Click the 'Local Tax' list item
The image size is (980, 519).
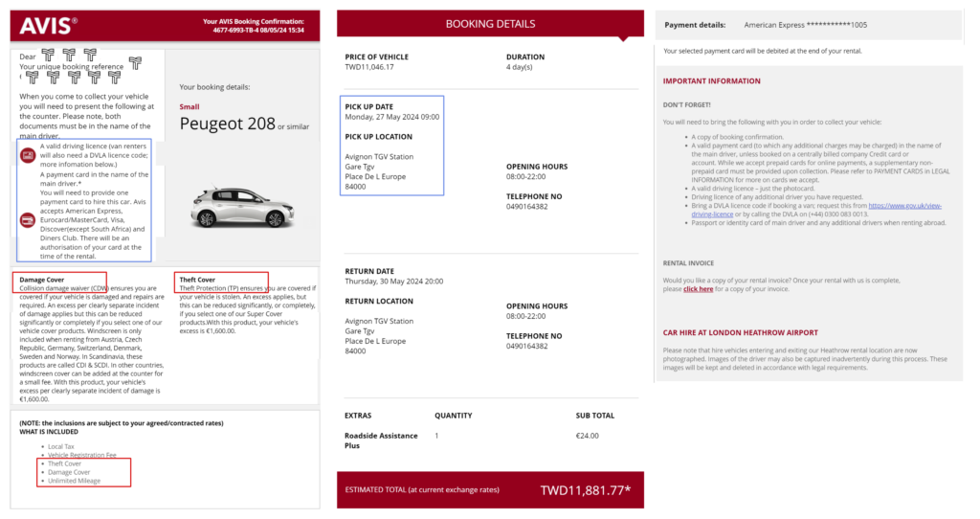(61, 447)
